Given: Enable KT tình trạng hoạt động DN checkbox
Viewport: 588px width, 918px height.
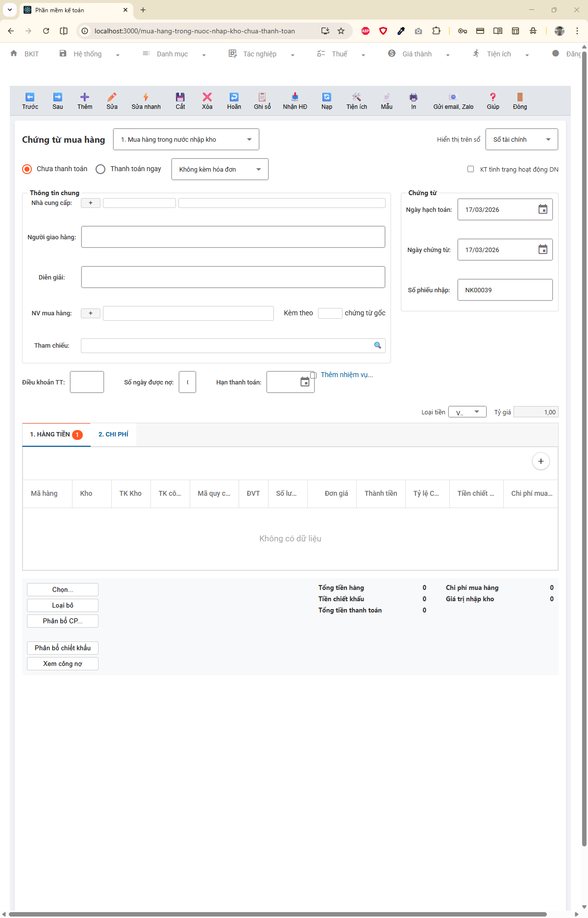Looking at the screenshot, I should 470,169.
